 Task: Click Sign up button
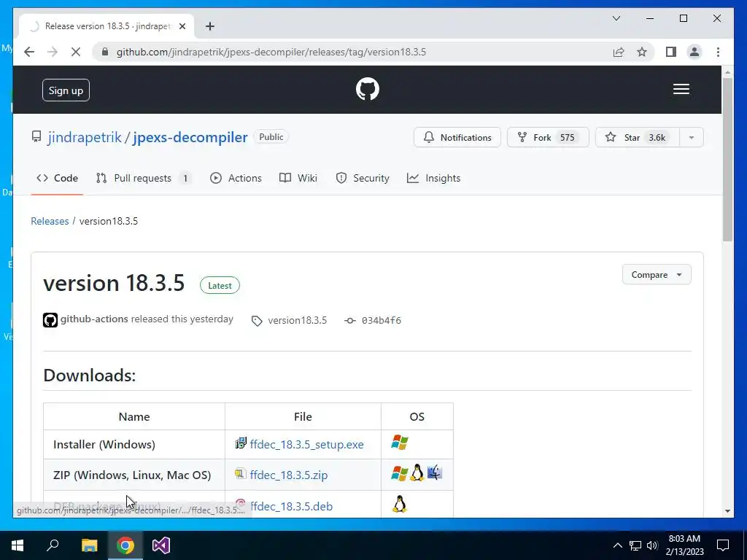(x=66, y=90)
